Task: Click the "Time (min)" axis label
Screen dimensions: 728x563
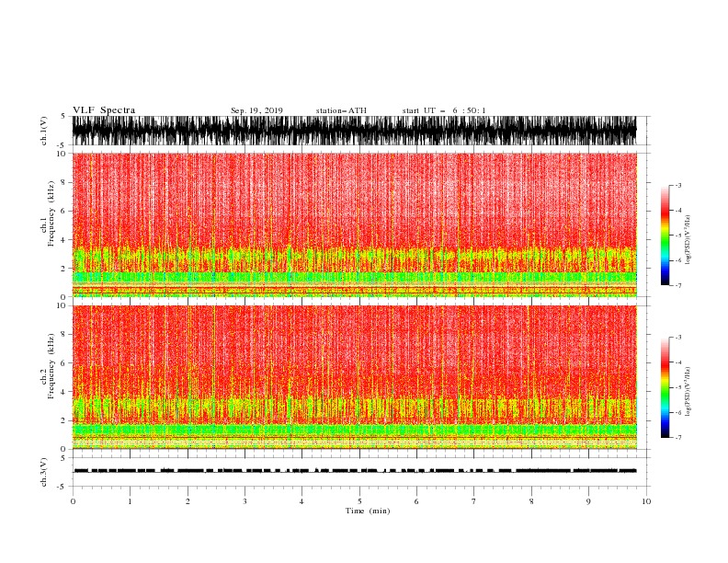Action: (x=368, y=511)
